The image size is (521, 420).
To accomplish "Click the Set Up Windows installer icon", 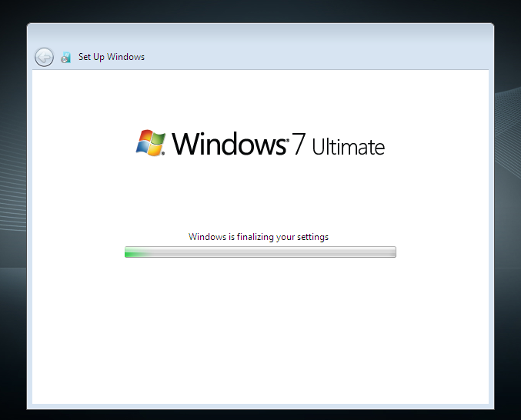I will (65, 58).
